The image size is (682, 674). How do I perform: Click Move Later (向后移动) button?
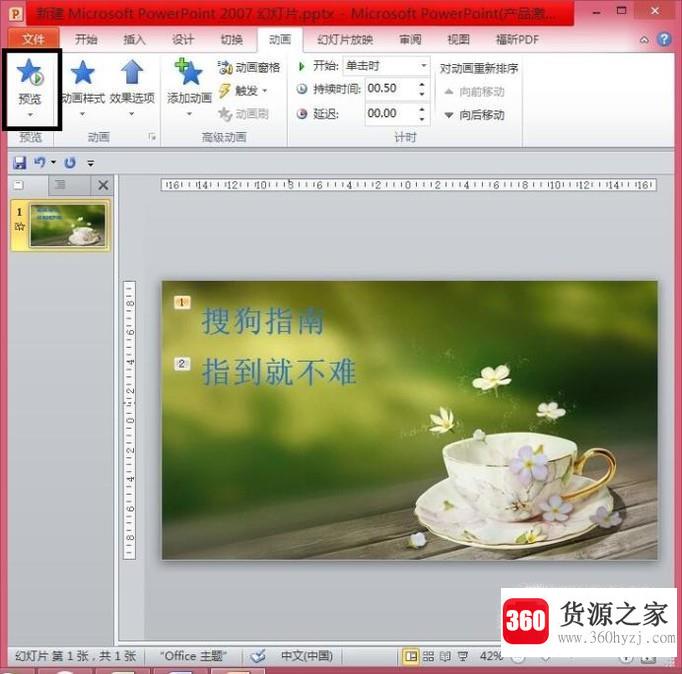click(475, 115)
